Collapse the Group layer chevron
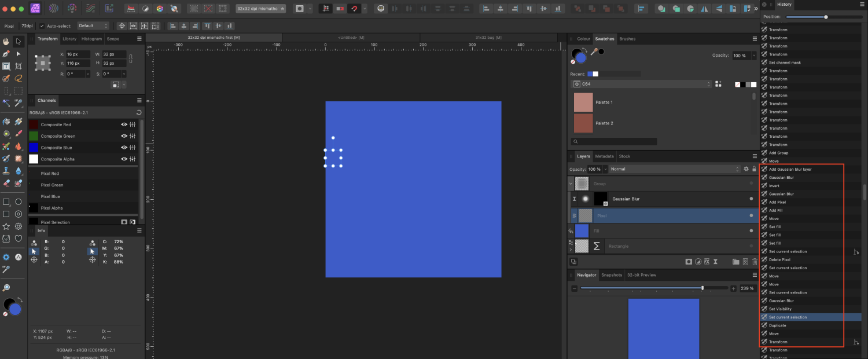 point(571,184)
